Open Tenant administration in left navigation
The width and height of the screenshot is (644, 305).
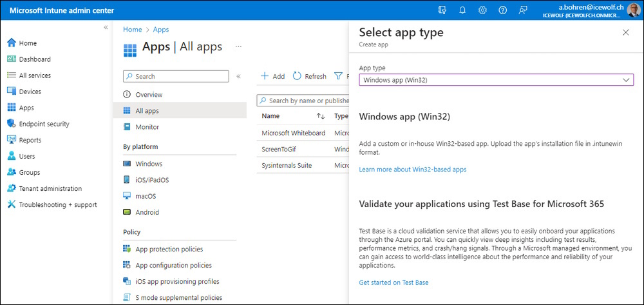50,188
